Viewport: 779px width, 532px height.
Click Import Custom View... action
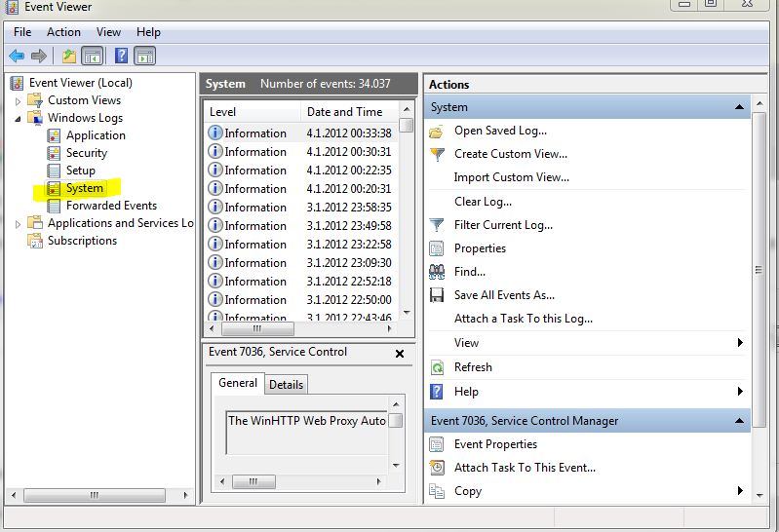(x=511, y=177)
